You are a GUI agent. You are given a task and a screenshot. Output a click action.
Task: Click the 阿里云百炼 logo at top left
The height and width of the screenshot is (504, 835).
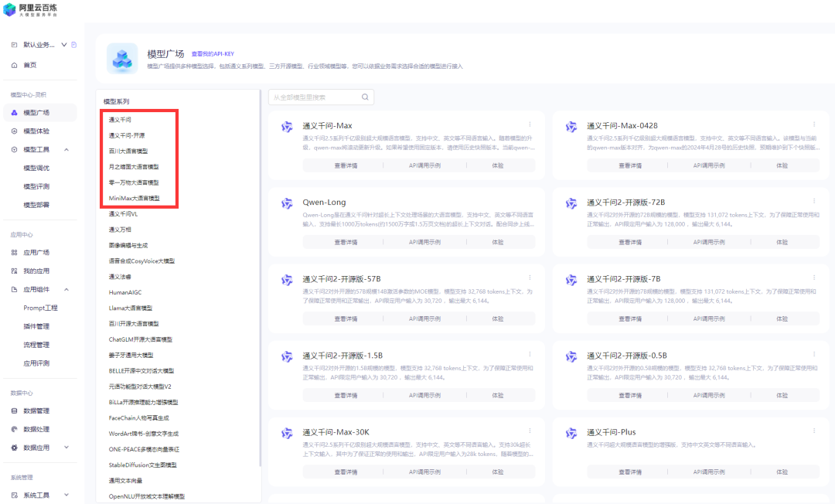click(30, 9)
